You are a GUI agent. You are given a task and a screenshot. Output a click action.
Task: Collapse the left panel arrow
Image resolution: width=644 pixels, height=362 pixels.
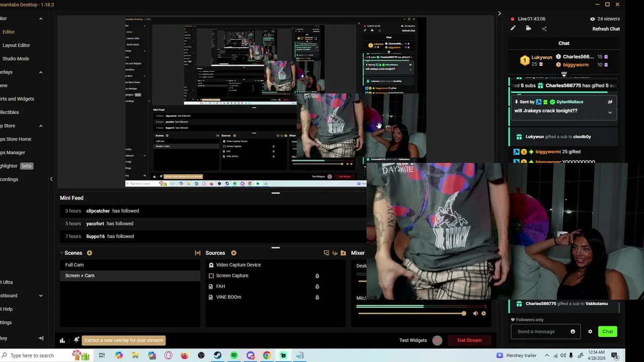click(x=51, y=179)
